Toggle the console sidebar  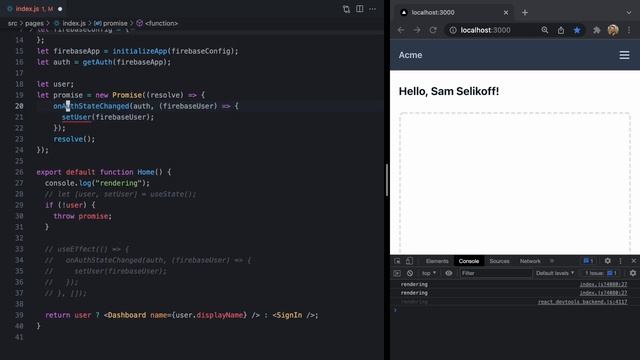(x=397, y=273)
